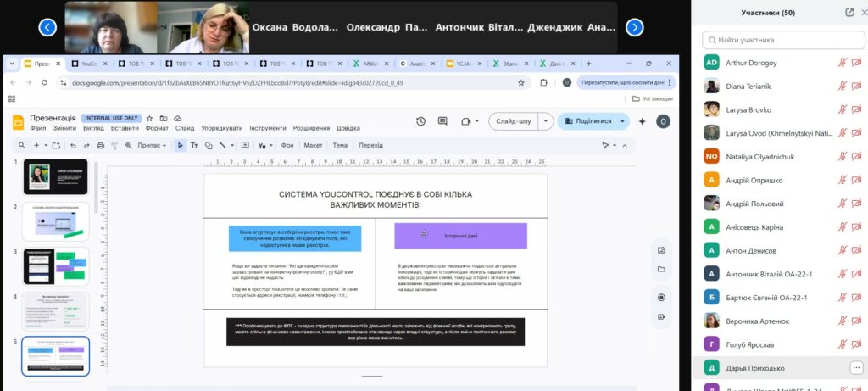Toggle microphone for Diana Terianik
This screenshot has width=868, height=391.
pos(843,86)
